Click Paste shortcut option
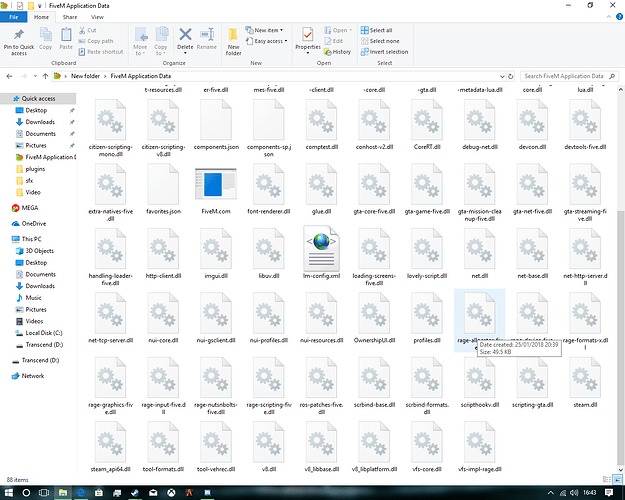Viewport: 625px width, 500px height. click(101, 52)
